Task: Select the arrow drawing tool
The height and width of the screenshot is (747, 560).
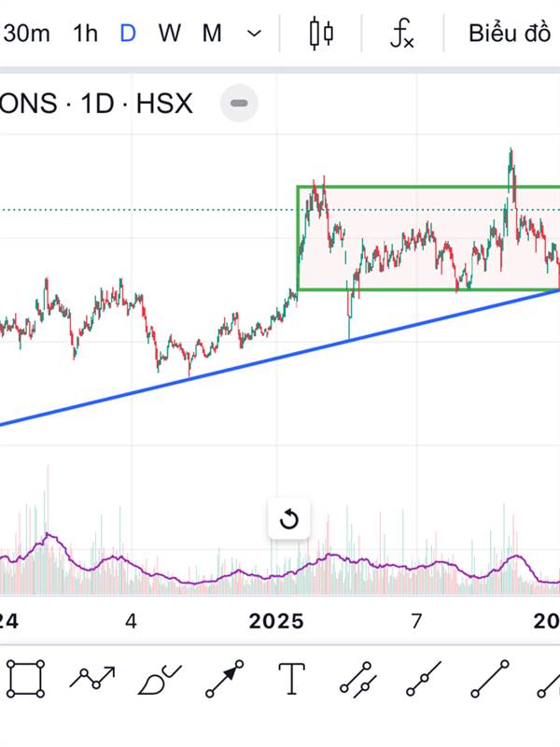Action: (225, 678)
